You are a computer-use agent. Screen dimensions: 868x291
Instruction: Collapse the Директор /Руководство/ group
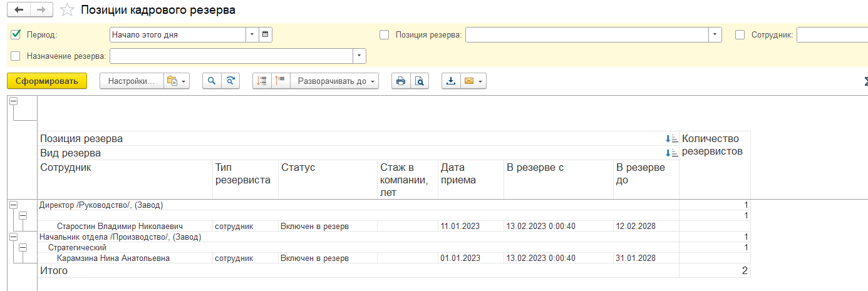pyautogui.click(x=13, y=205)
